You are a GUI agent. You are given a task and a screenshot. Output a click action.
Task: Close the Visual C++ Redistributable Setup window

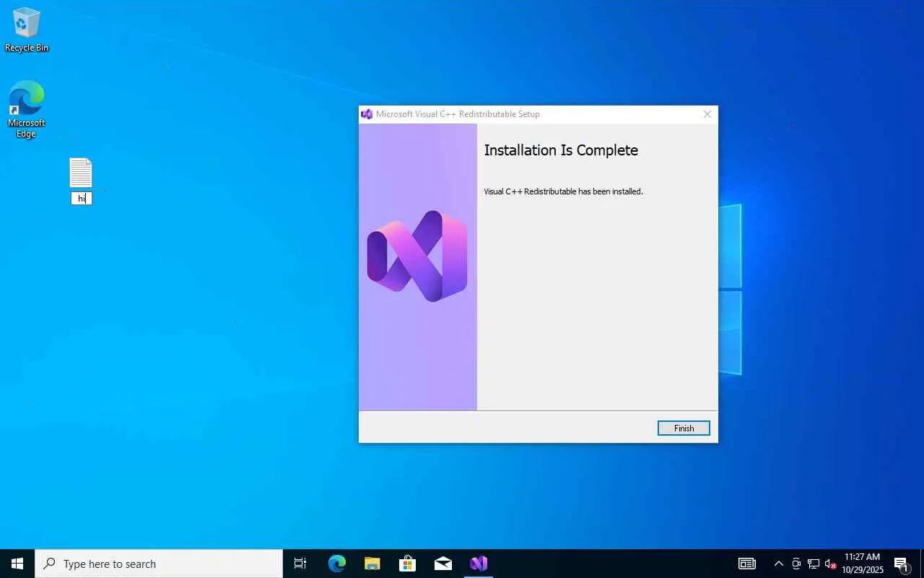(707, 114)
